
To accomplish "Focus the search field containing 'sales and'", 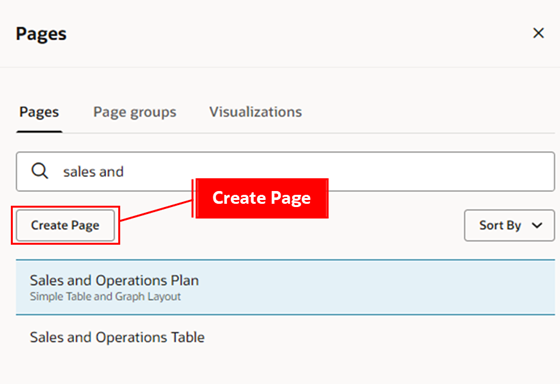I will [285, 171].
